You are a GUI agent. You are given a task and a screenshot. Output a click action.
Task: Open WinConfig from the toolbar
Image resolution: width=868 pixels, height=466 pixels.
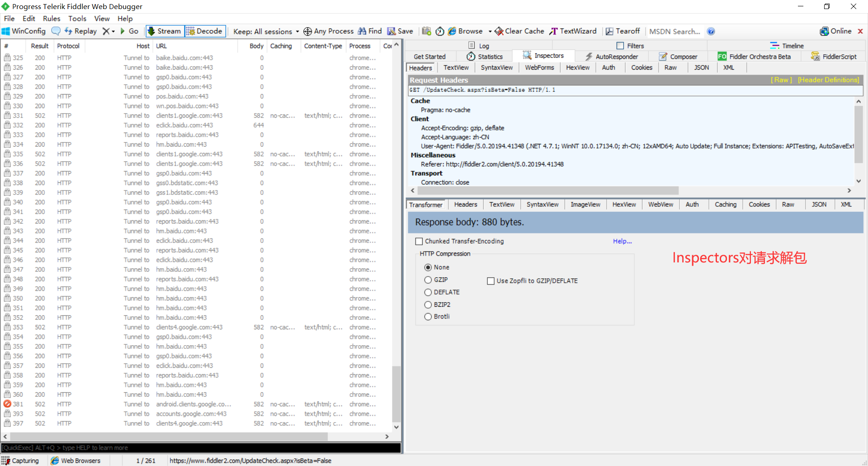pyautogui.click(x=24, y=31)
